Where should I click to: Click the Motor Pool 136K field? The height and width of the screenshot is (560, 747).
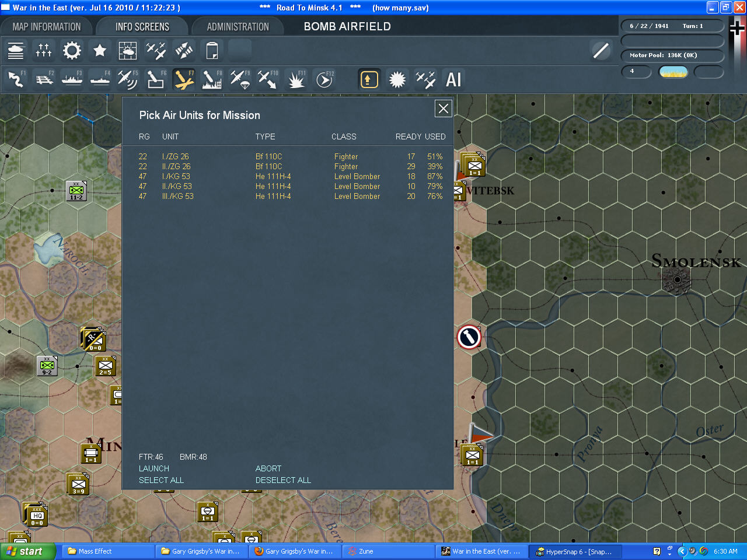point(672,55)
